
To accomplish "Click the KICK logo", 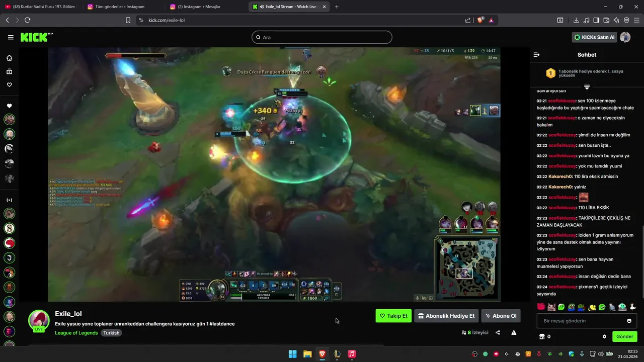I will point(36,37).
